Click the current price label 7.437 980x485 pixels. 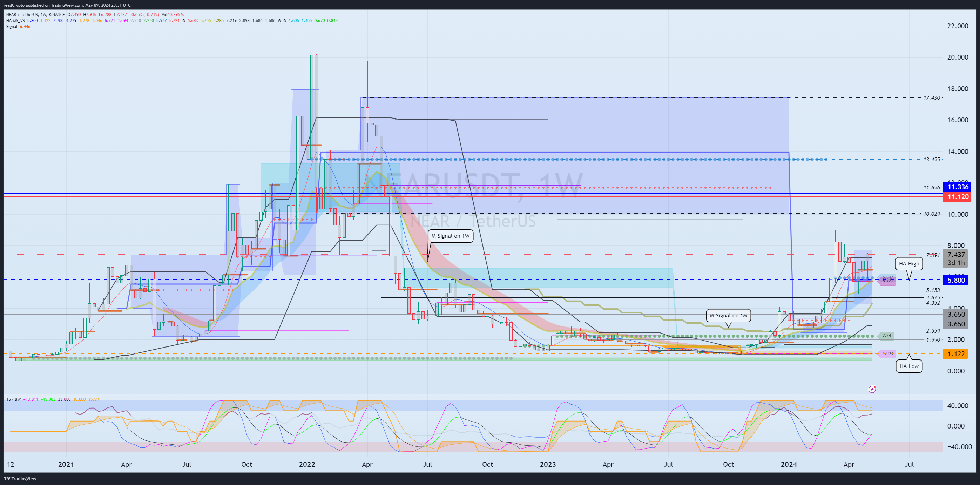pos(957,255)
